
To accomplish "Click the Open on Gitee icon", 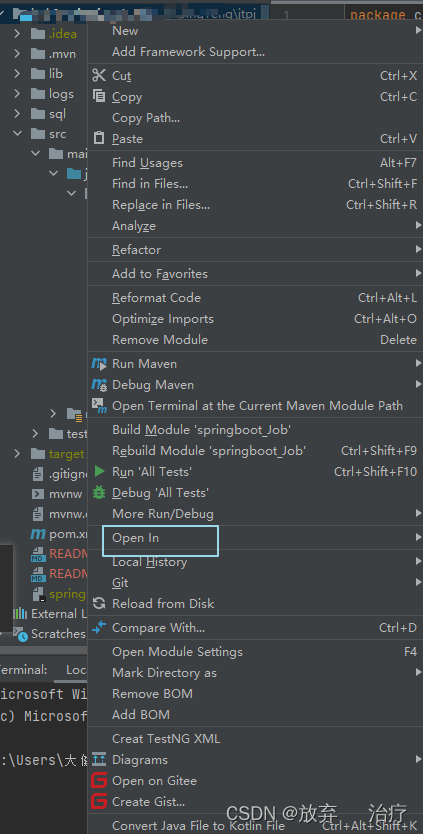I will pyautogui.click(x=99, y=781).
